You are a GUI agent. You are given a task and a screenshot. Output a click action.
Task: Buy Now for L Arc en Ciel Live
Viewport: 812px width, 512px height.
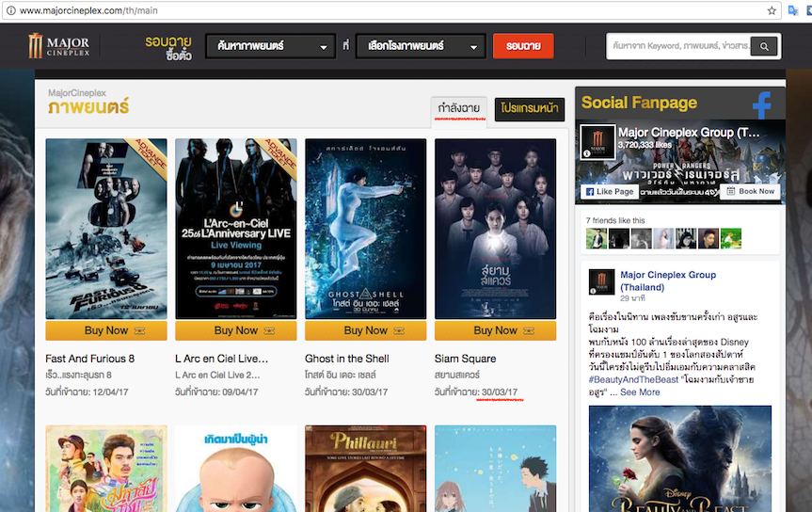coord(235,330)
